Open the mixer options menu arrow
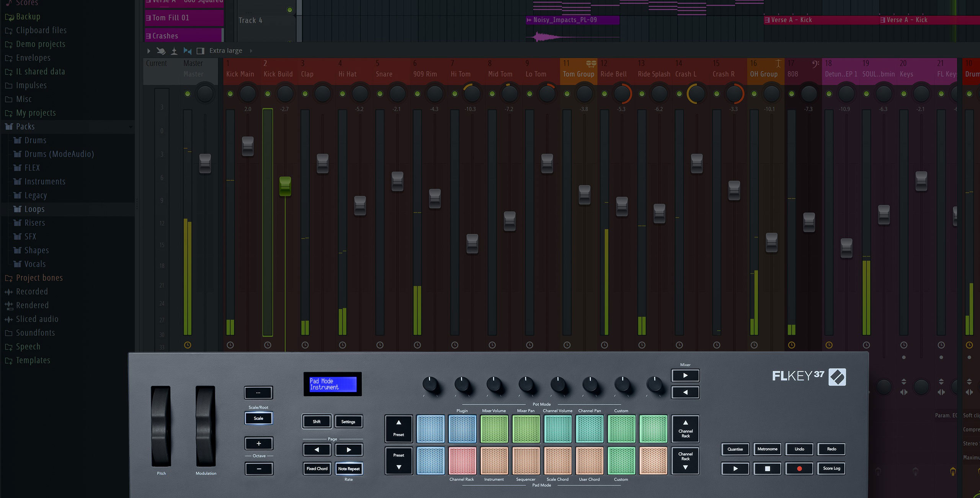The image size is (980, 498). coord(149,51)
